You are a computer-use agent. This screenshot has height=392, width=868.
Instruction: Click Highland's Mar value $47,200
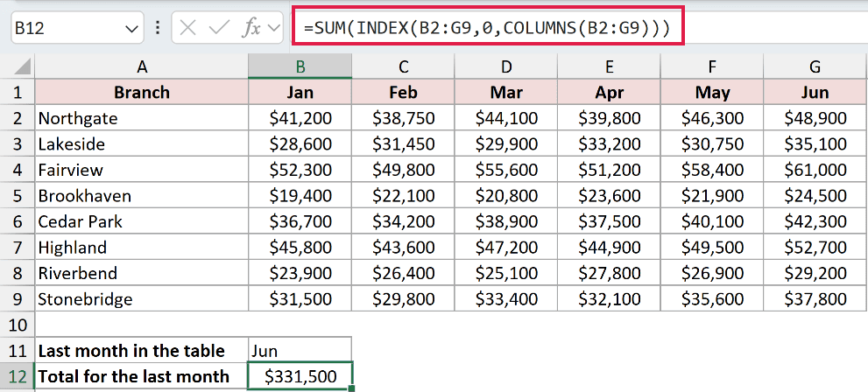(x=506, y=247)
